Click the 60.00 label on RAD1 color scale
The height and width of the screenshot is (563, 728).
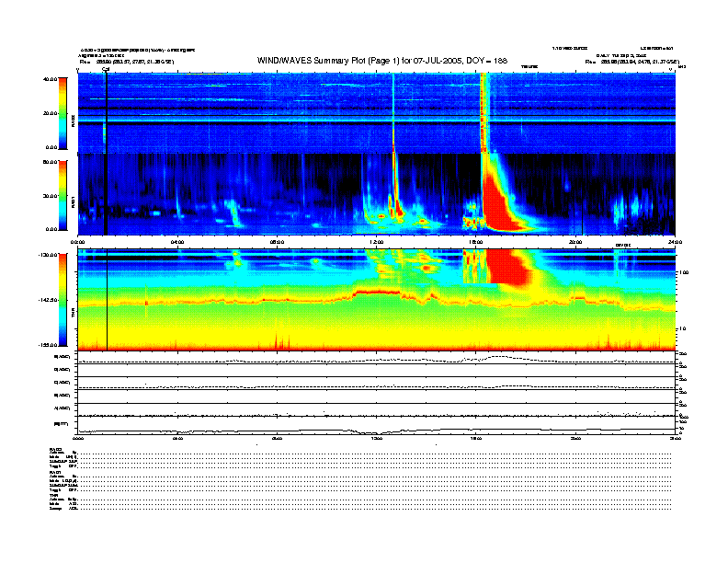[x=50, y=162]
